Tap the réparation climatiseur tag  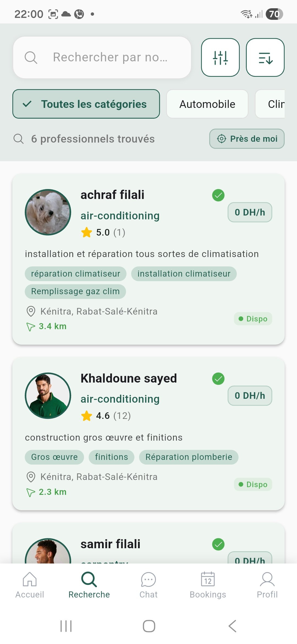75,274
